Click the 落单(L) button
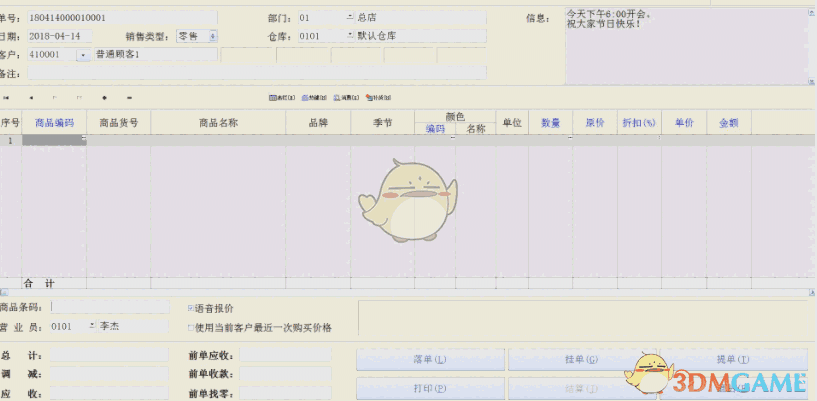This screenshot has height=401, width=817. (430, 359)
